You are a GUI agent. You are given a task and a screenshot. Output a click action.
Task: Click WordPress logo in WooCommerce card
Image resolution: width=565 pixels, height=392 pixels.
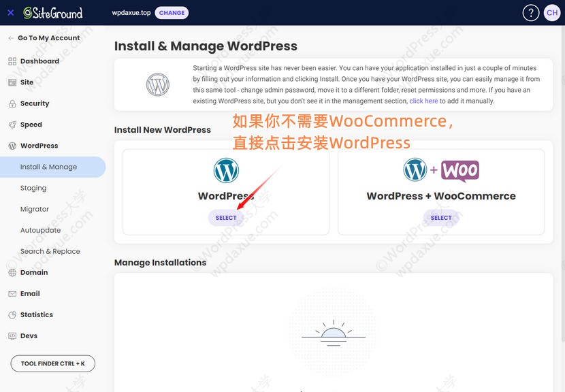[x=415, y=169]
